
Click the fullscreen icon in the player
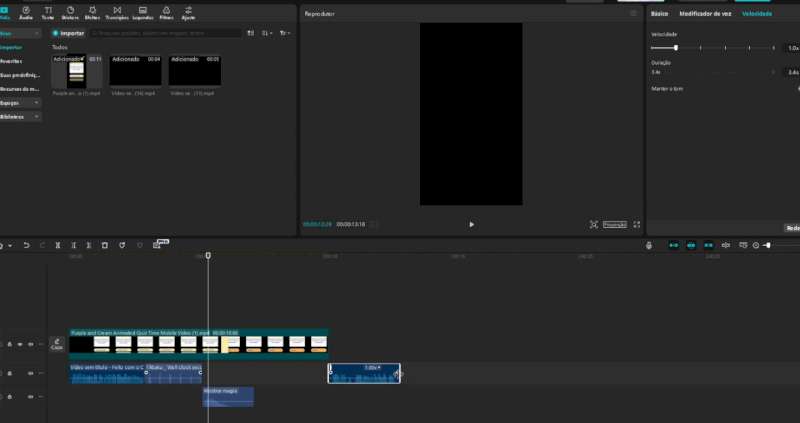pos(636,225)
